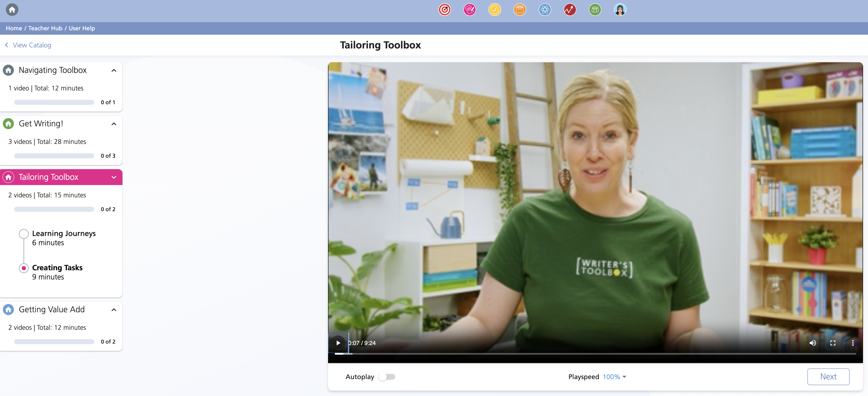
Task: Click the green group people icon
Action: pyautogui.click(x=595, y=10)
